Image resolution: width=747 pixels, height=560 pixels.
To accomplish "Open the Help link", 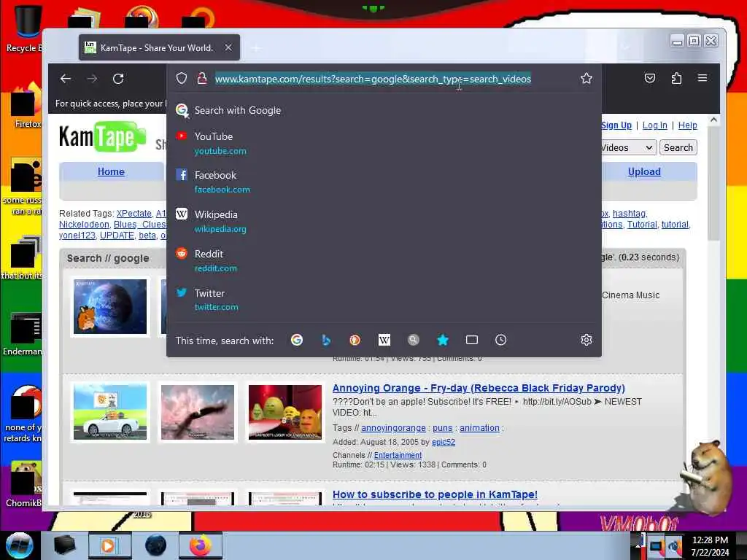I will pyautogui.click(x=687, y=125).
